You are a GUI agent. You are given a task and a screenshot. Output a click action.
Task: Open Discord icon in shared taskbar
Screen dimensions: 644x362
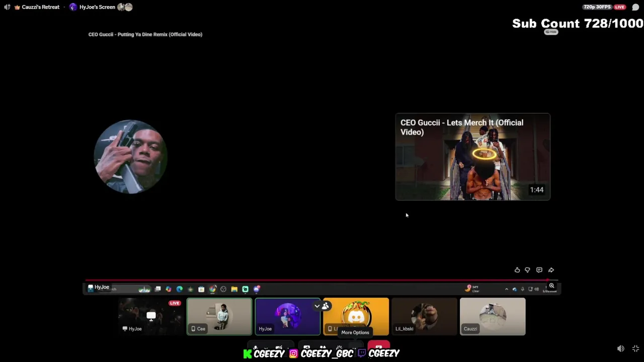(x=257, y=289)
